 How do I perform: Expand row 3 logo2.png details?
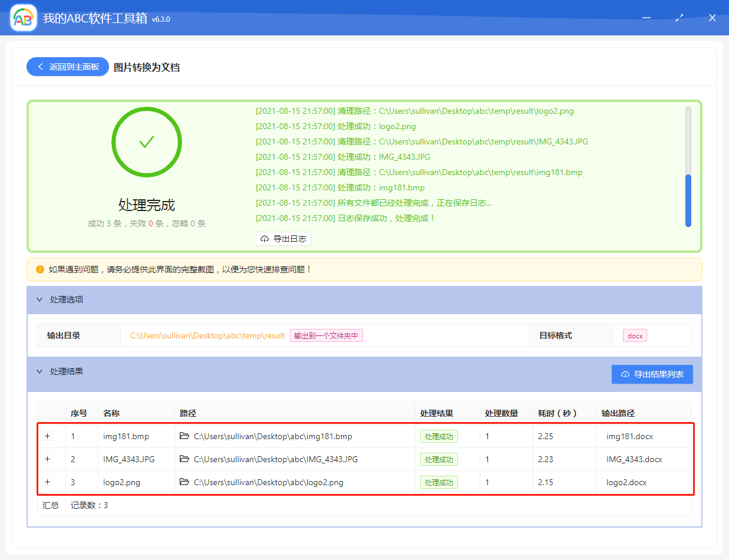point(48,482)
